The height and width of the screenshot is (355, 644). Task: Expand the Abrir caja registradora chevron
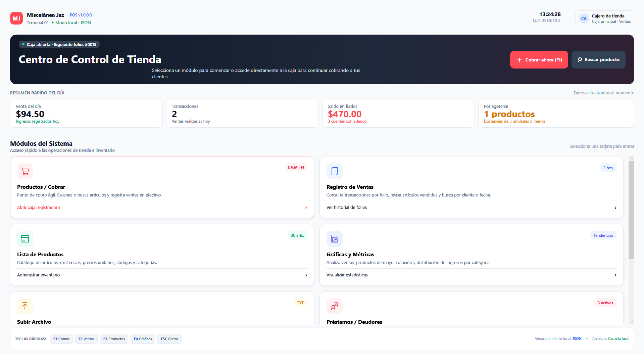click(x=306, y=208)
